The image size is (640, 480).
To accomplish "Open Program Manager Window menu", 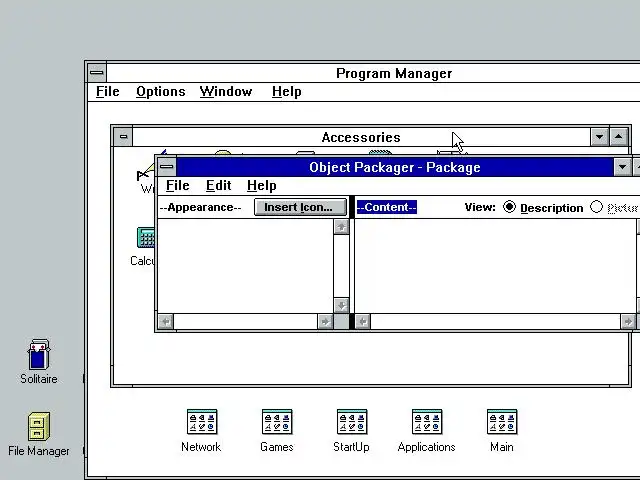I will [226, 91].
